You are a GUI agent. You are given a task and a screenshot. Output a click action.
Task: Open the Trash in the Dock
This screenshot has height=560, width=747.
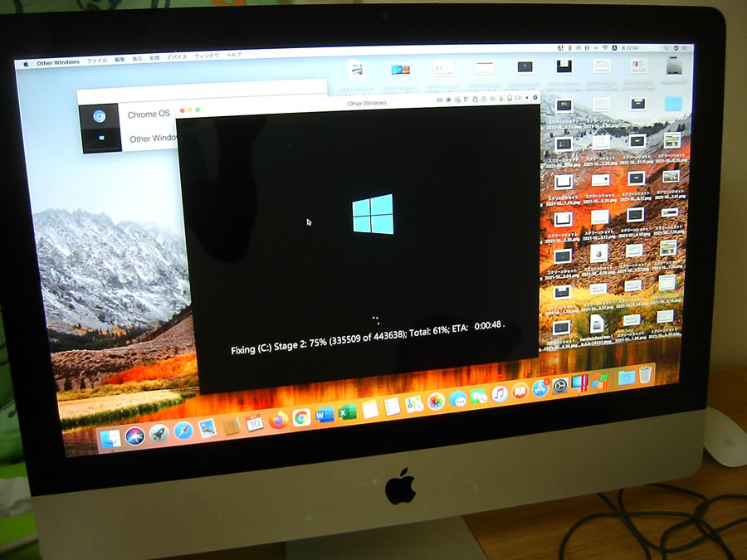coord(645,375)
